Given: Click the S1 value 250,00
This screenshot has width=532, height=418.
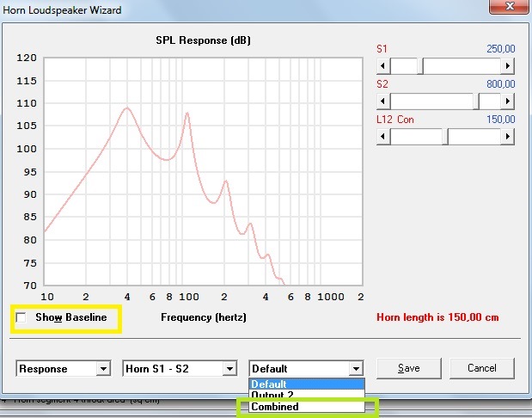Looking at the screenshot, I should click(x=501, y=49).
